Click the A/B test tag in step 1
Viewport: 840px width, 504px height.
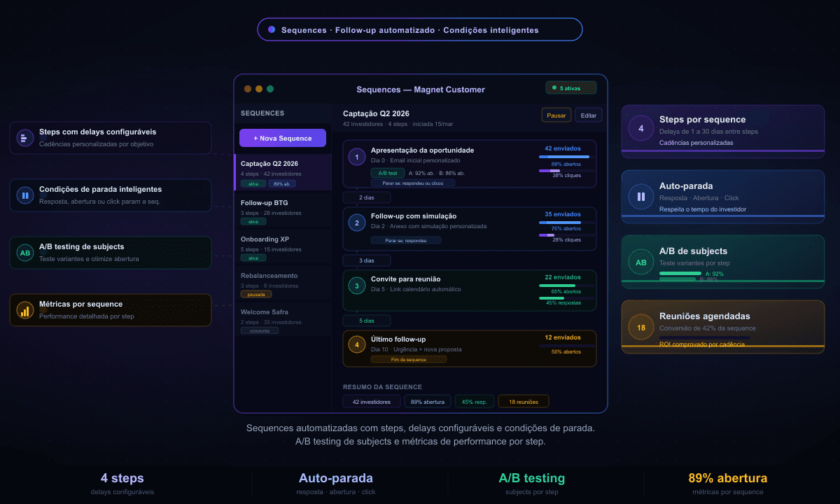(388, 173)
